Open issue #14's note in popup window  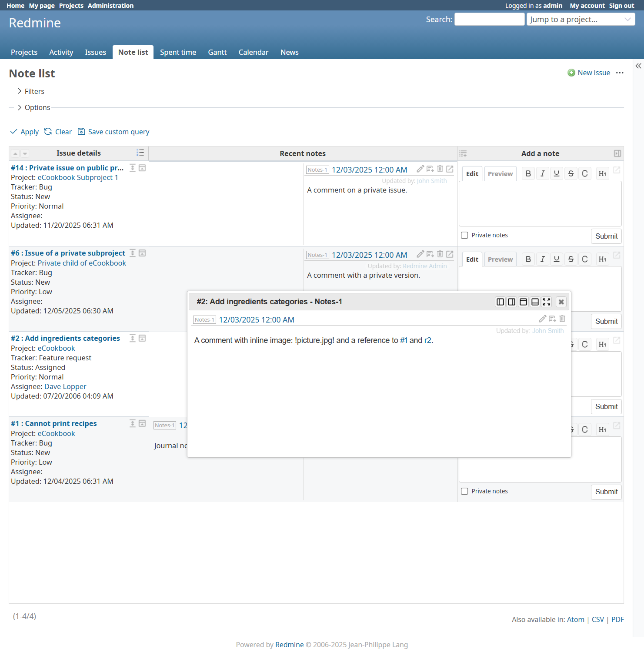(x=450, y=169)
